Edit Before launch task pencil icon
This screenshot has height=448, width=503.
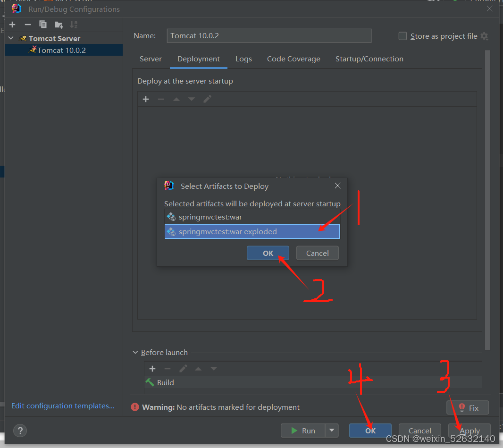click(x=183, y=369)
